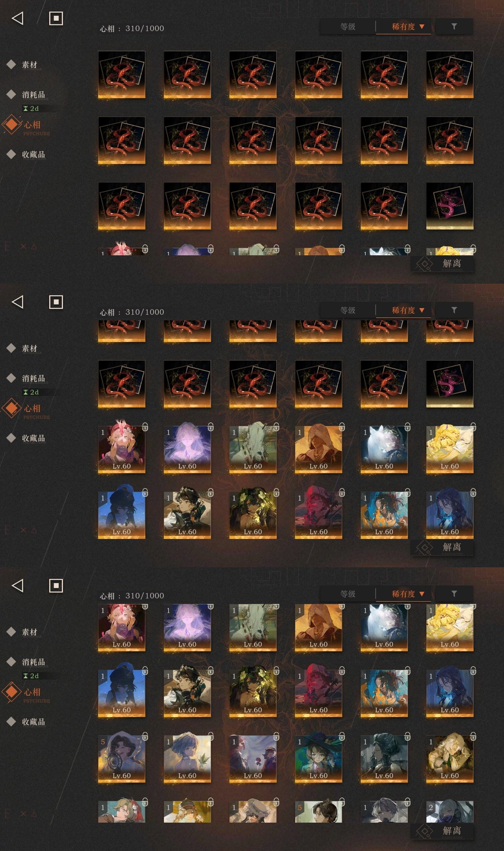Open the 稀有度 sort dropdown in the topmost panel
504x851 pixels.
(x=404, y=27)
